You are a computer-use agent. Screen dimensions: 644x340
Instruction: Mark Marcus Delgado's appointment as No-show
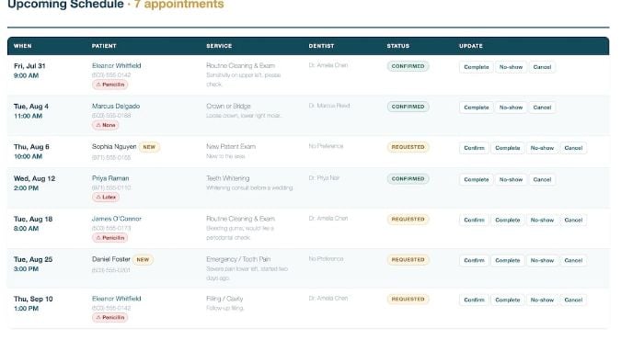coord(511,108)
